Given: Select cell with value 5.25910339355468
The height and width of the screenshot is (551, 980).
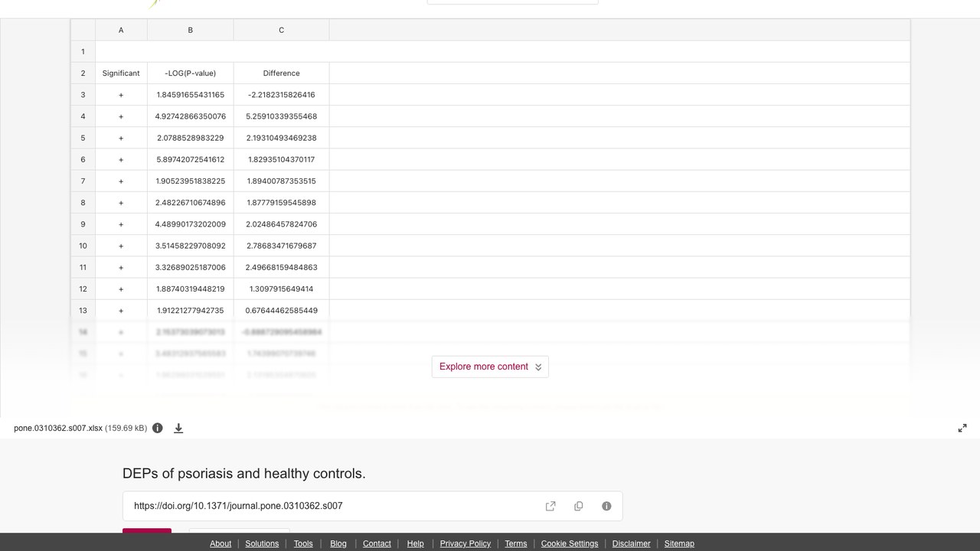Looking at the screenshot, I should (x=282, y=116).
